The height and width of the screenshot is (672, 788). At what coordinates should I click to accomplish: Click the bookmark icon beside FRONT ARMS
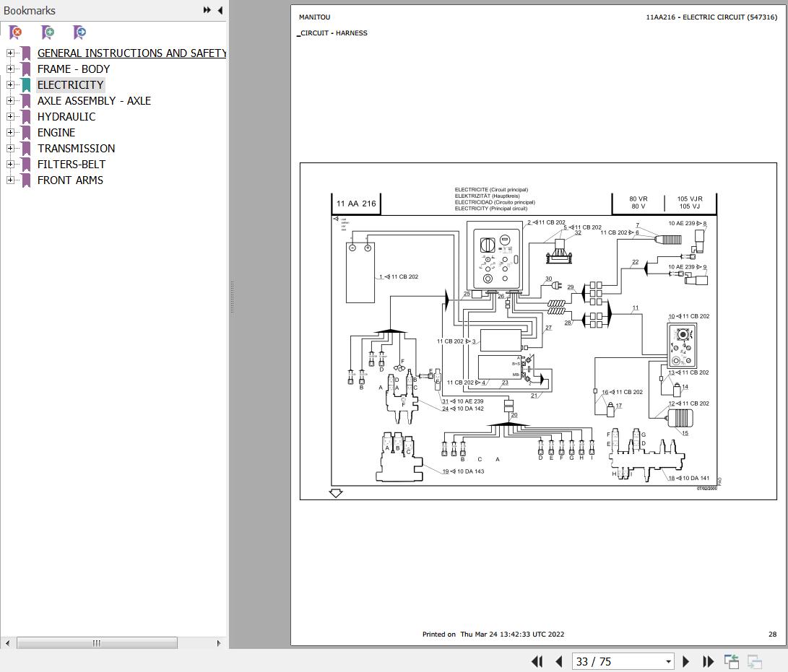26,180
